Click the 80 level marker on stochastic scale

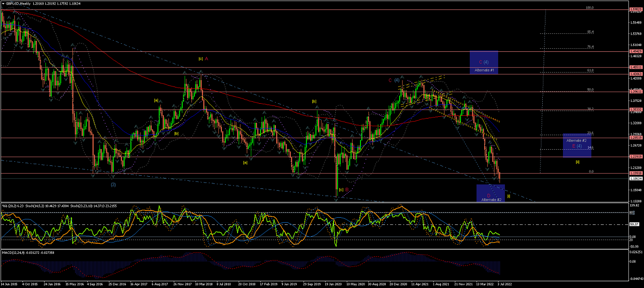tap(631, 212)
